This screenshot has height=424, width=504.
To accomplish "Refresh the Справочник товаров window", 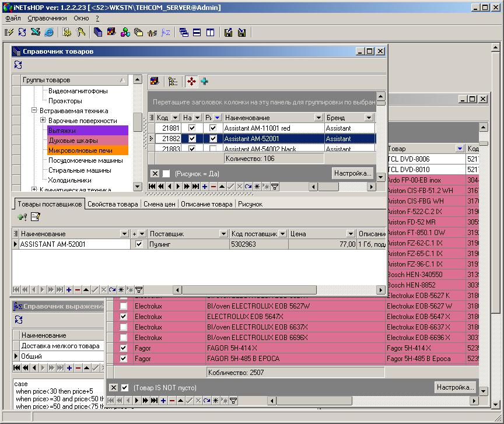I will click(x=18, y=65).
